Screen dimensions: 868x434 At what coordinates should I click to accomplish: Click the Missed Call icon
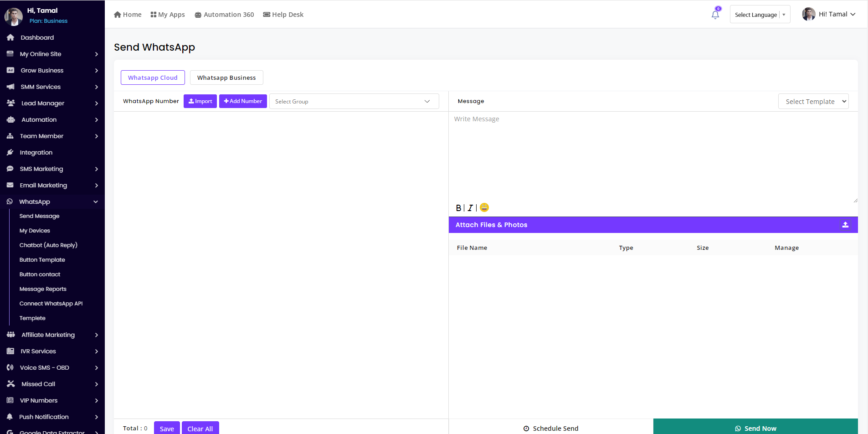(x=11, y=384)
